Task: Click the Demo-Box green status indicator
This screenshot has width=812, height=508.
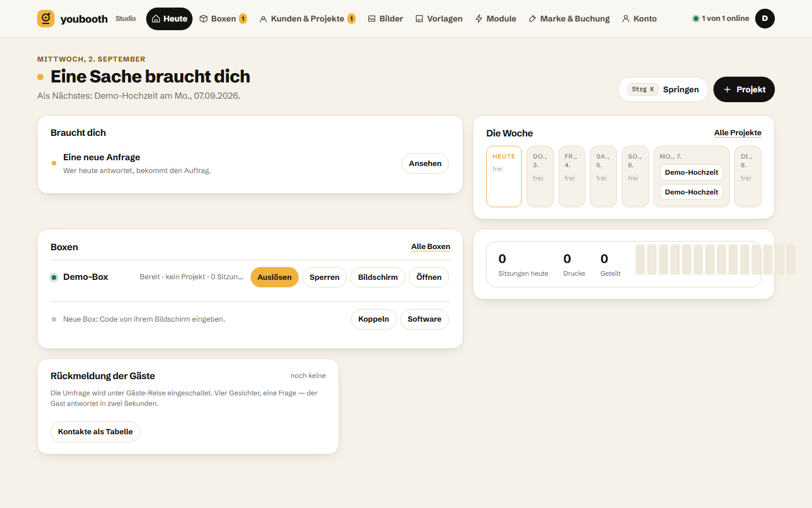Action: (x=54, y=278)
